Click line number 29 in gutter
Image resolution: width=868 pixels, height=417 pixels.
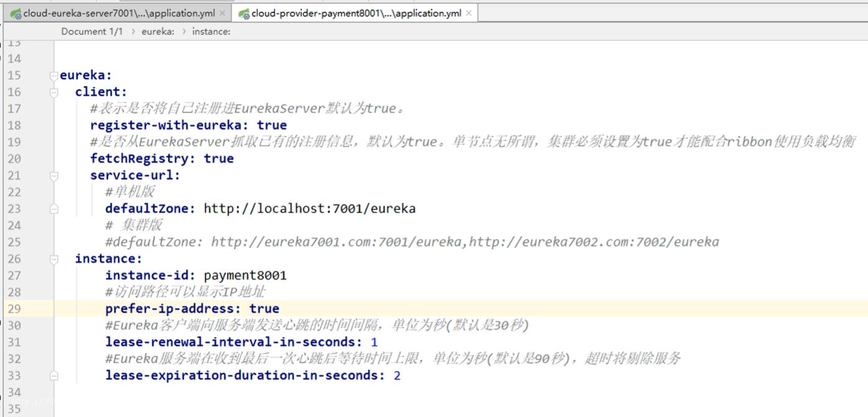pyautogui.click(x=14, y=309)
